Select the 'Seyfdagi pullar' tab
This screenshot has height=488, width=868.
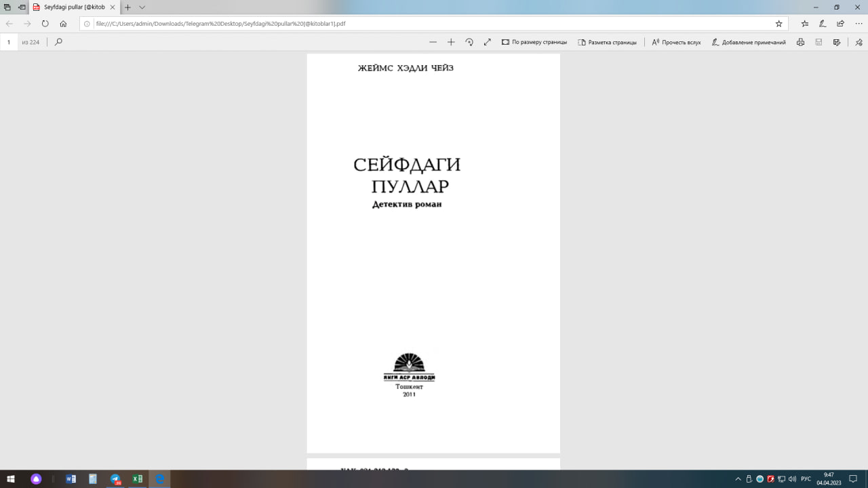point(75,7)
